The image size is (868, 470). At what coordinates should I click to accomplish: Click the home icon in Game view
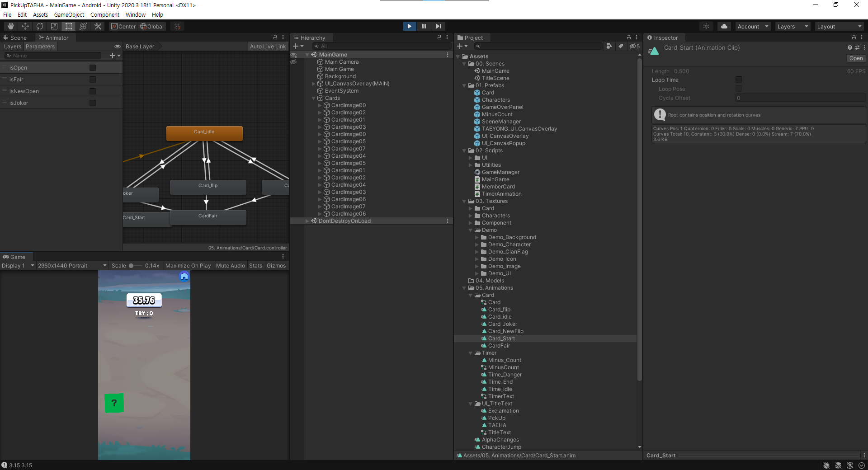point(184,276)
